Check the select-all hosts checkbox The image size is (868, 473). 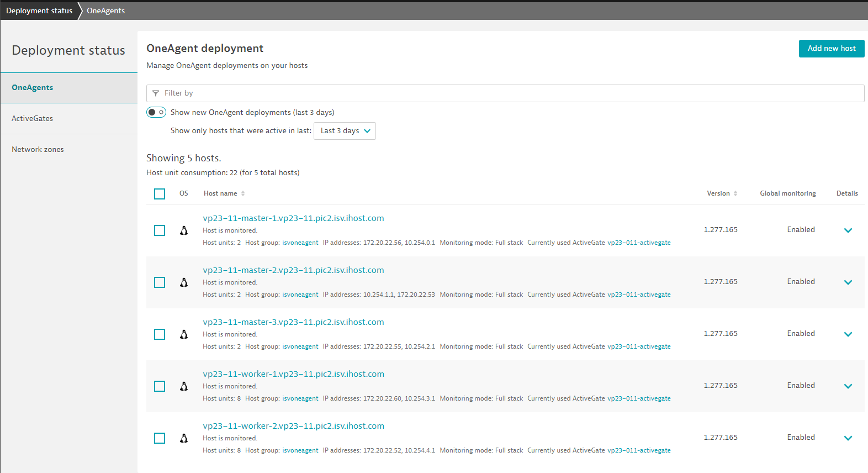tap(160, 194)
